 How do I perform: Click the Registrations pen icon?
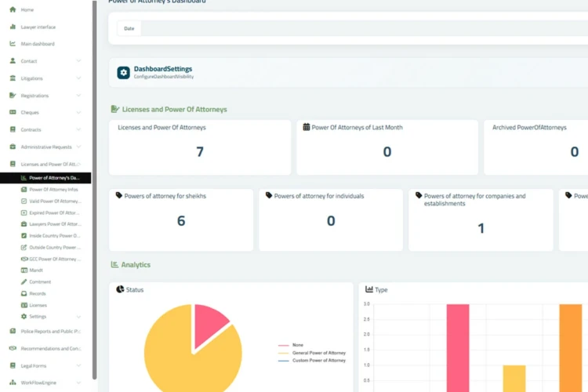(x=13, y=96)
